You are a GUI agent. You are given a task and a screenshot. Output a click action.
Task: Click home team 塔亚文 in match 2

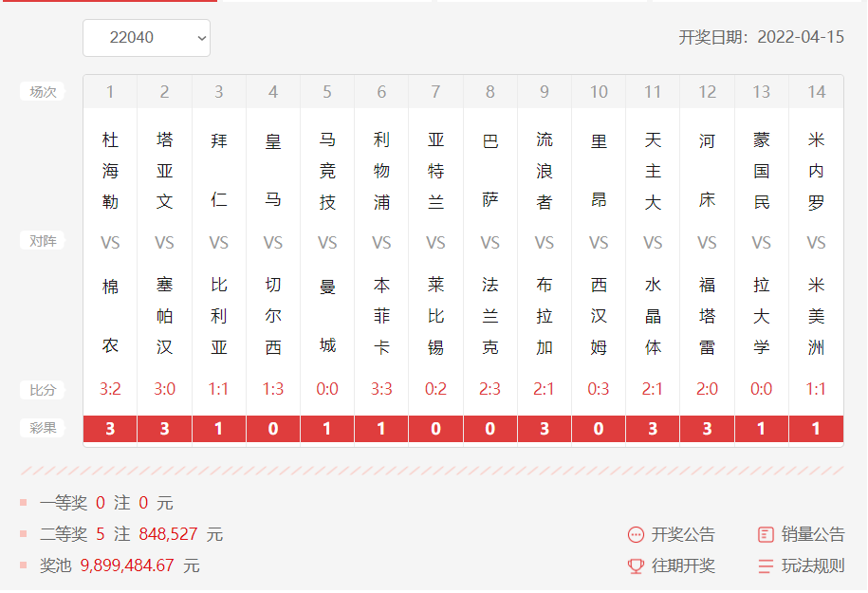164,171
